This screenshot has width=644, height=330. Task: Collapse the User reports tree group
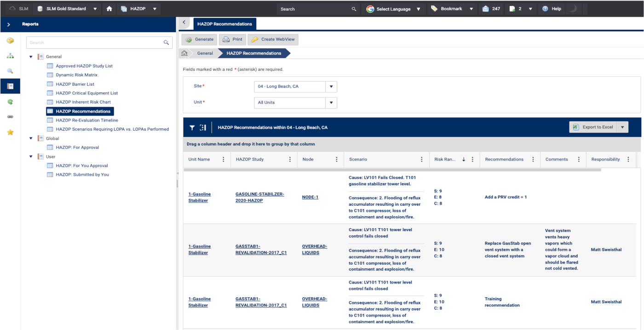point(31,157)
